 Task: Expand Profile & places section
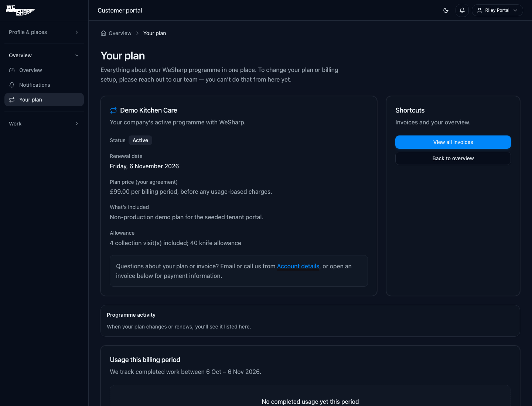pyautogui.click(x=44, y=32)
